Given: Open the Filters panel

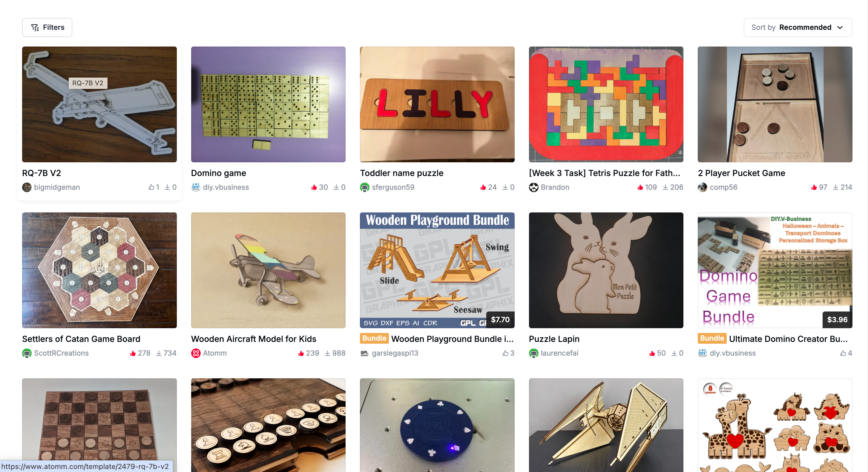Looking at the screenshot, I should point(47,27).
